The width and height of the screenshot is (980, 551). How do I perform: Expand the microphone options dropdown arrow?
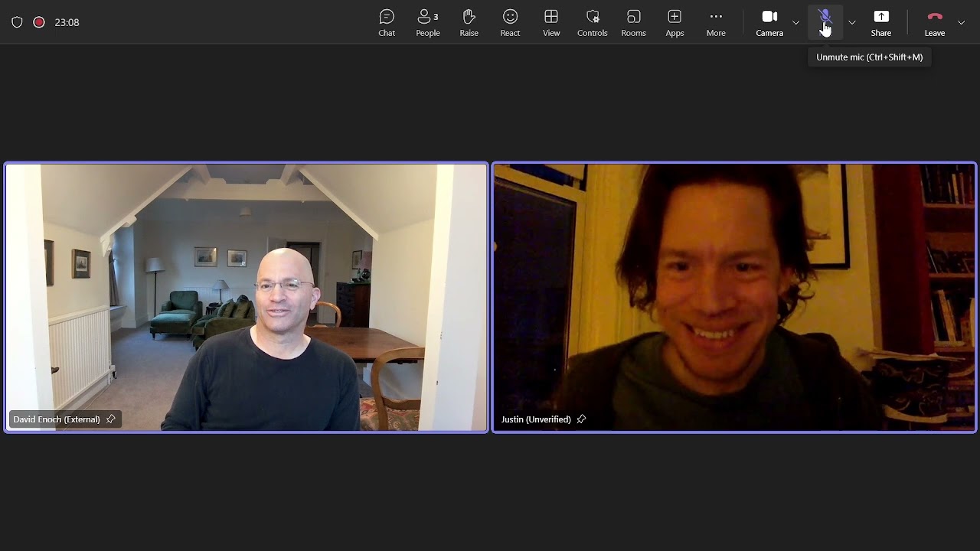click(x=851, y=22)
